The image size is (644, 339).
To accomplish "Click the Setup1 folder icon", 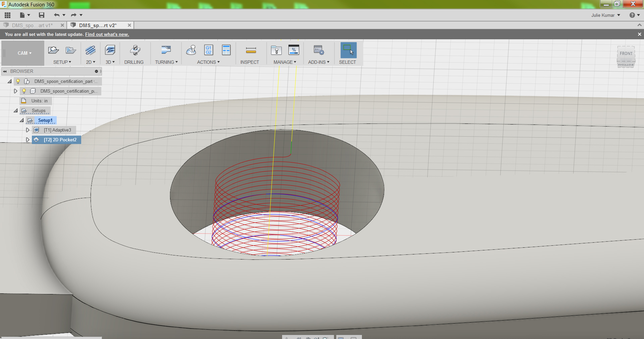I will [x=30, y=120].
